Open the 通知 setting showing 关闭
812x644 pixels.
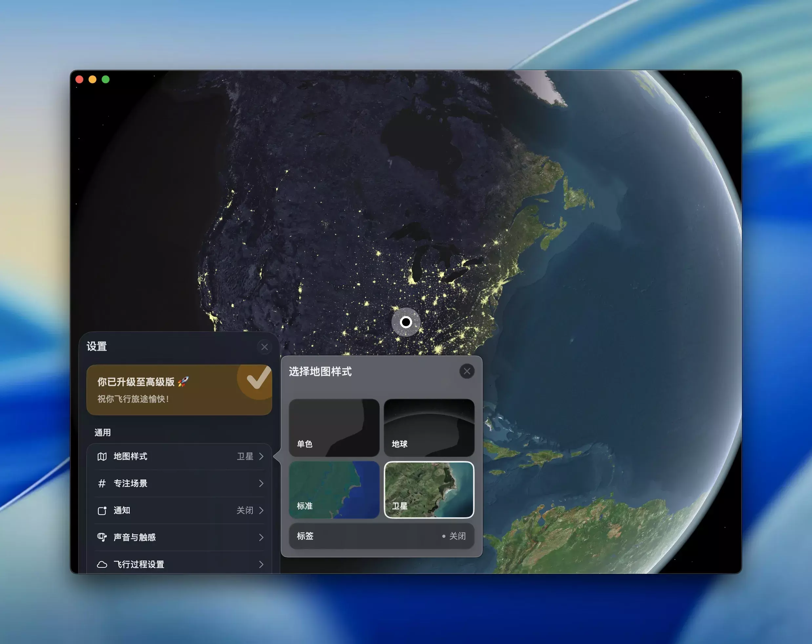(245, 511)
